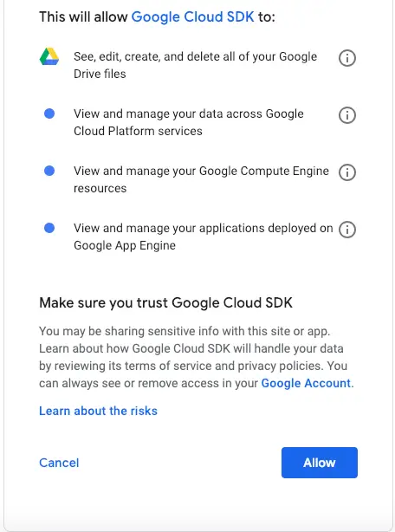
Task: Select the Compute Engine resources permission text
Action: coord(202,179)
